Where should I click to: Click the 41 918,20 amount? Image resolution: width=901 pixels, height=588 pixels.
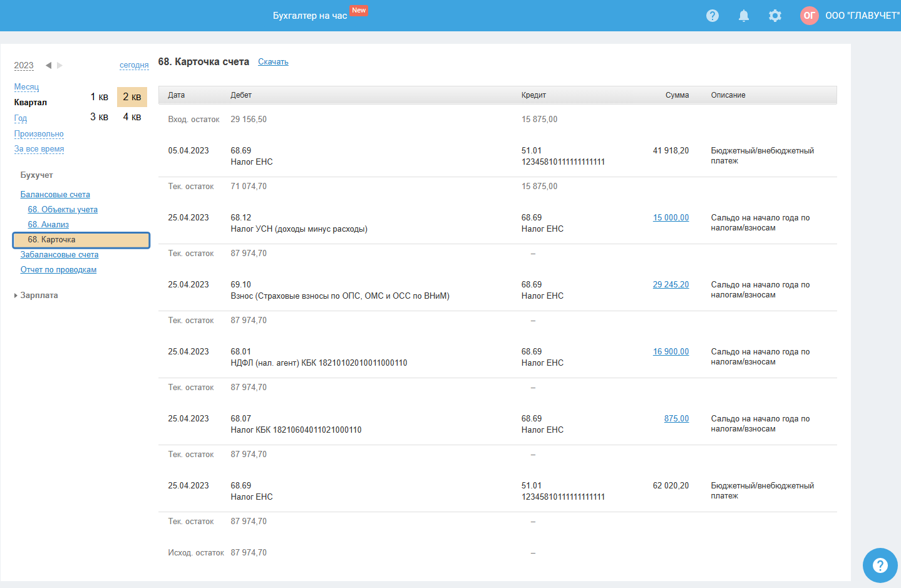pyautogui.click(x=671, y=151)
